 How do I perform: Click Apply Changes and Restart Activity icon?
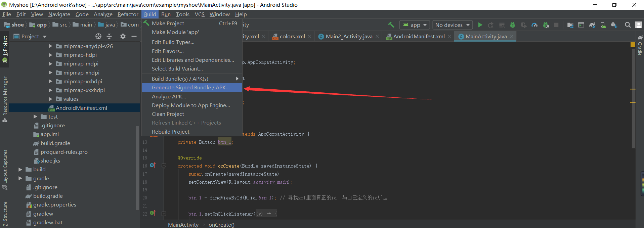point(491,25)
